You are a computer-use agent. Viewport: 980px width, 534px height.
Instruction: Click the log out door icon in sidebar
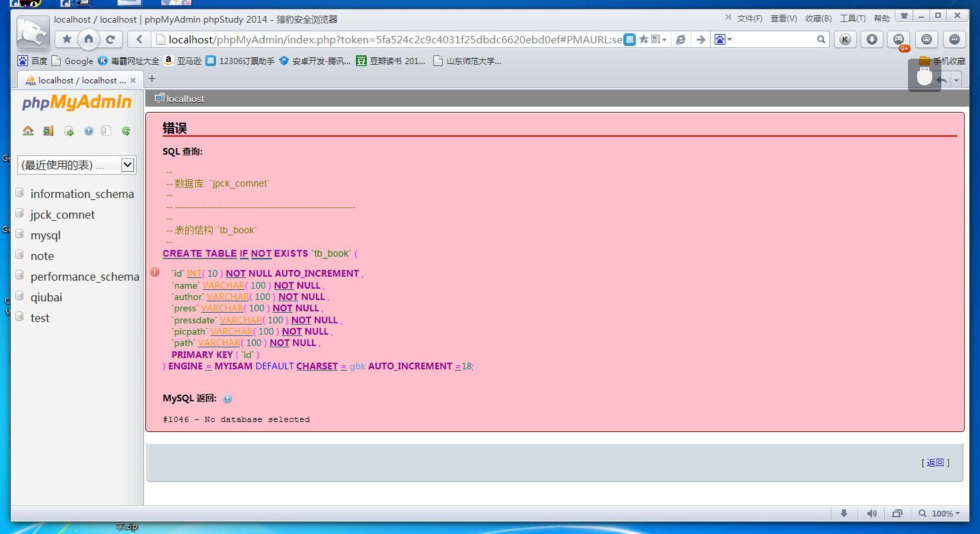tap(48, 131)
